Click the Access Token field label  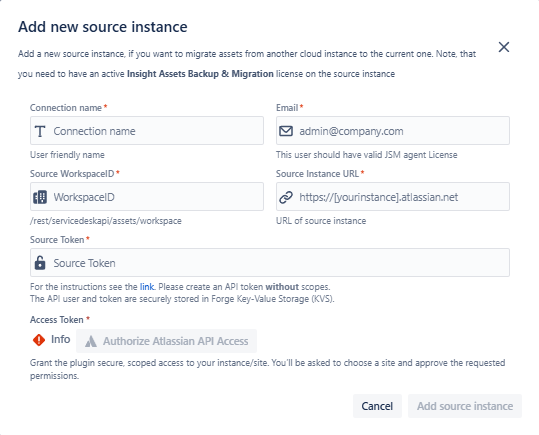tap(57, 320)
